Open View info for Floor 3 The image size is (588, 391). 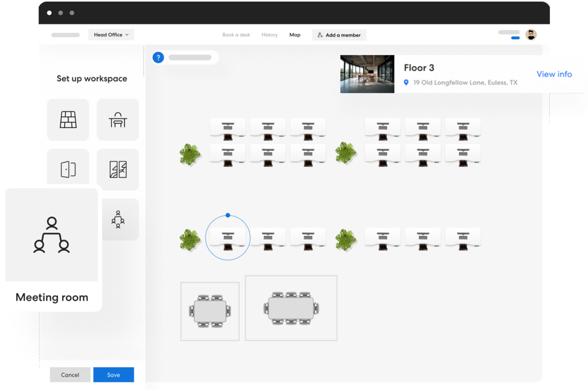pyautogui.click(x=554, y=74)
